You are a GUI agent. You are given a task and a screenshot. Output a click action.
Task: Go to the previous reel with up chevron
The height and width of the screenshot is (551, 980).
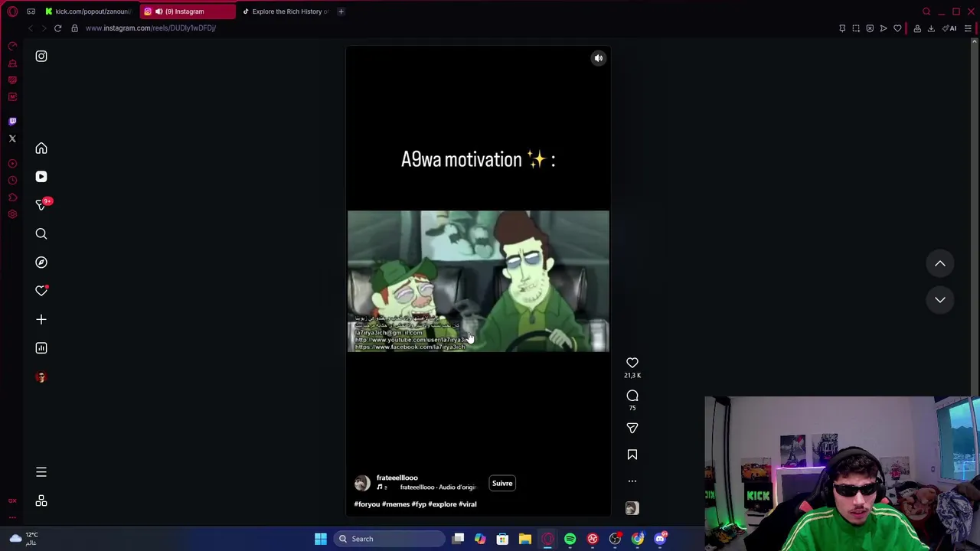[x=940, y=264]
